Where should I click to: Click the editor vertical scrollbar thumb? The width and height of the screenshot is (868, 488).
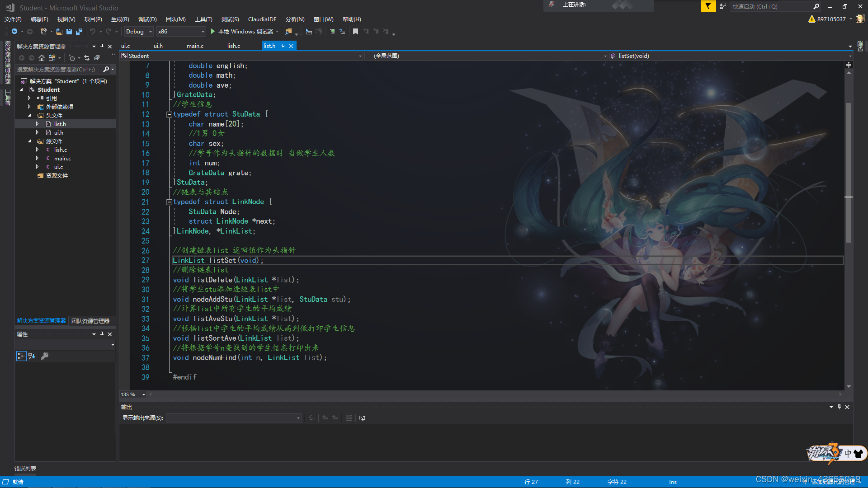[849, 172]
